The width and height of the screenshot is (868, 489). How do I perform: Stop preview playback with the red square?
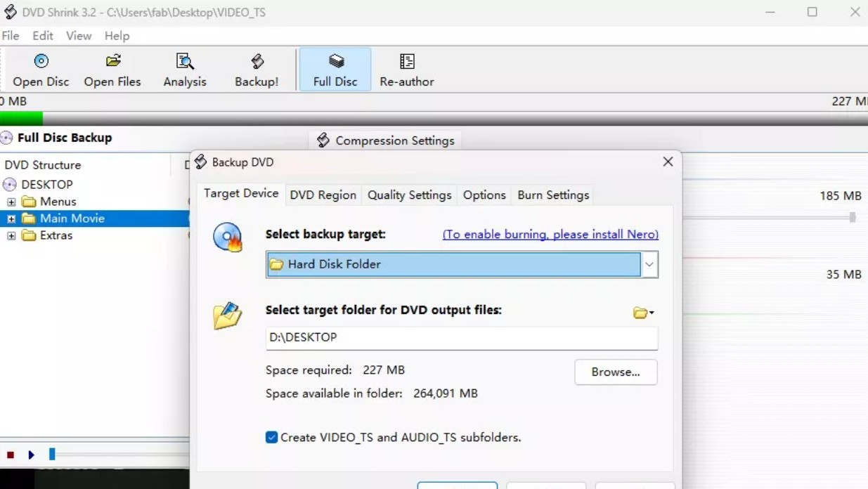pyautogui.click(x=11, y=455)
